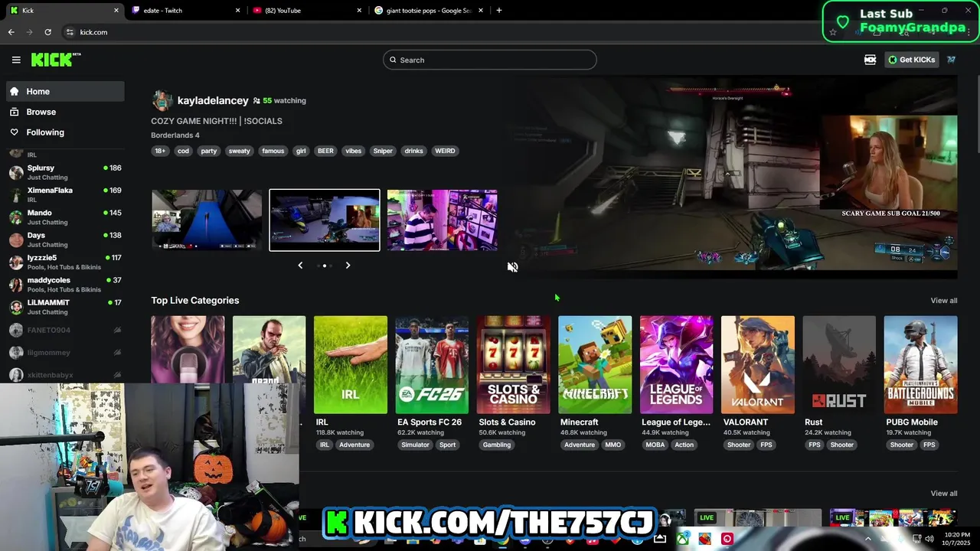Click the KICK logo
Screen dimensions: 980x551
(x=55, y=60)
